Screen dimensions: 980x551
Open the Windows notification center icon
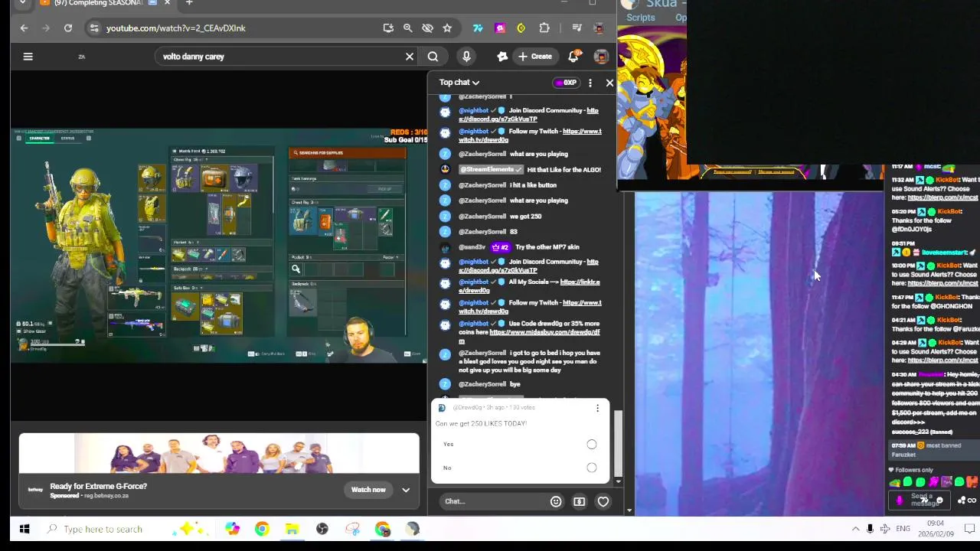[969, 529]
